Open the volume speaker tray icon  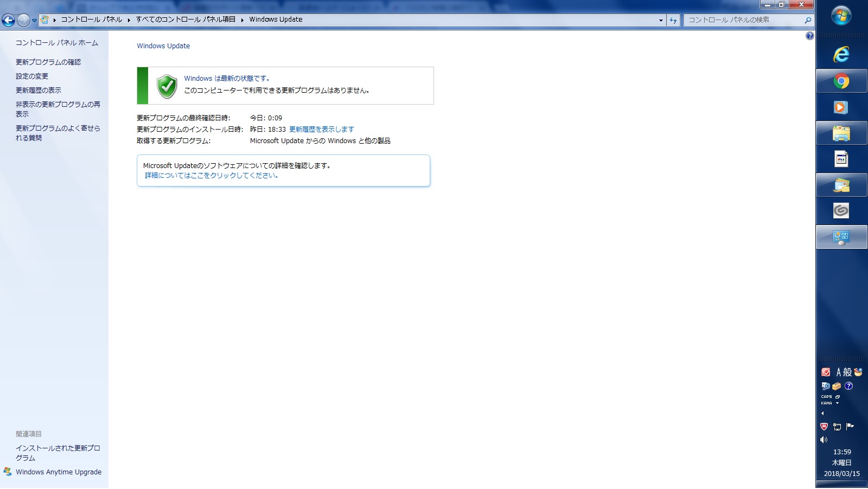click(x=824, y=440)
